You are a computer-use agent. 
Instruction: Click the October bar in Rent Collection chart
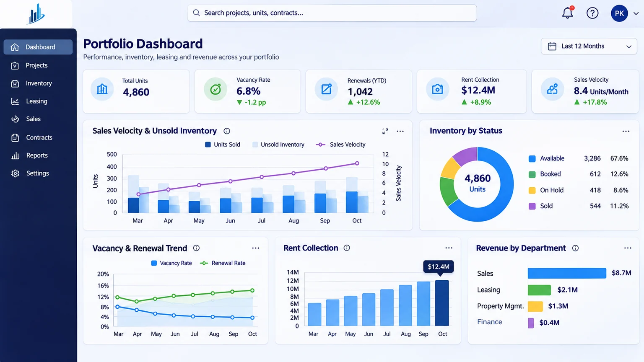coord(442,303)
